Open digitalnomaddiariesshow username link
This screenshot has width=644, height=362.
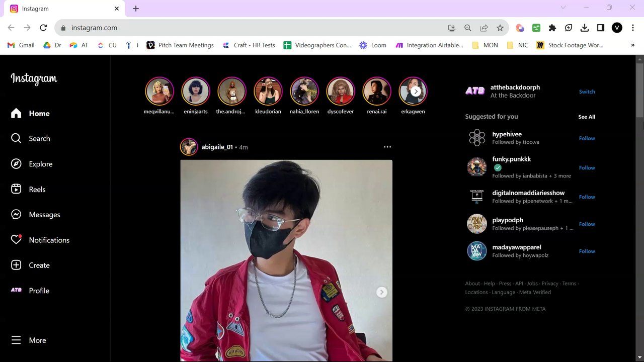pos(528,193)
